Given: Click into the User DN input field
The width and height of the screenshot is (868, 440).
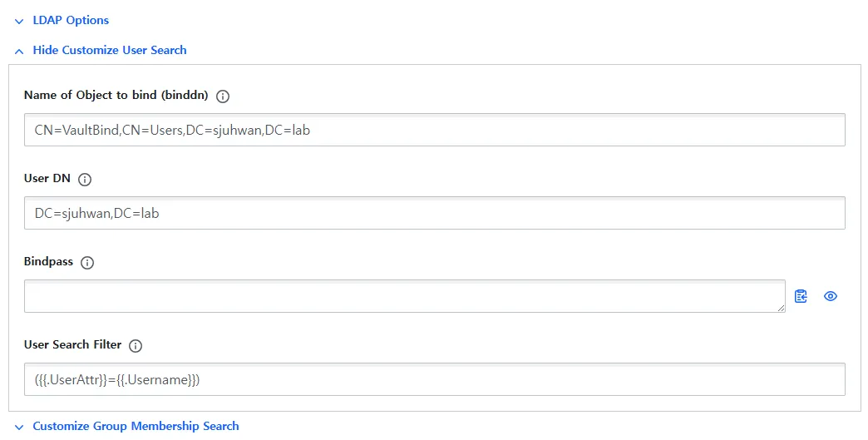Looking at the screenshot, I should point(434,213).
